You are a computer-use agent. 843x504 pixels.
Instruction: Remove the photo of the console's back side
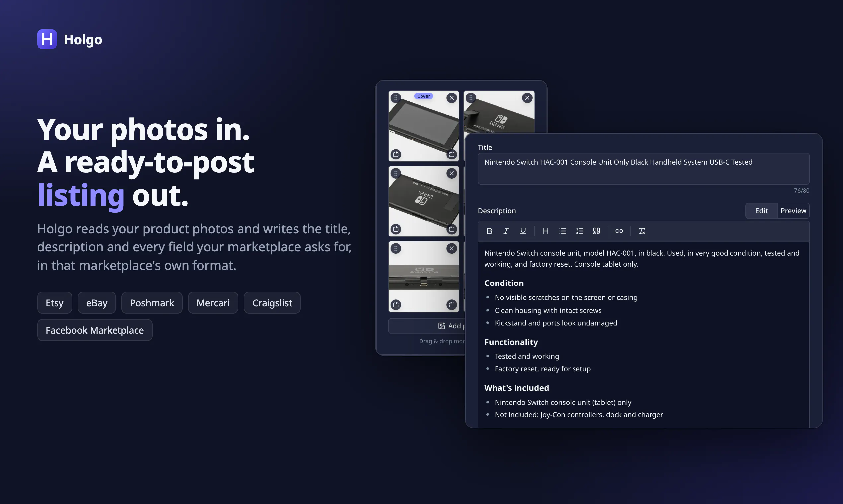point(452,173)
